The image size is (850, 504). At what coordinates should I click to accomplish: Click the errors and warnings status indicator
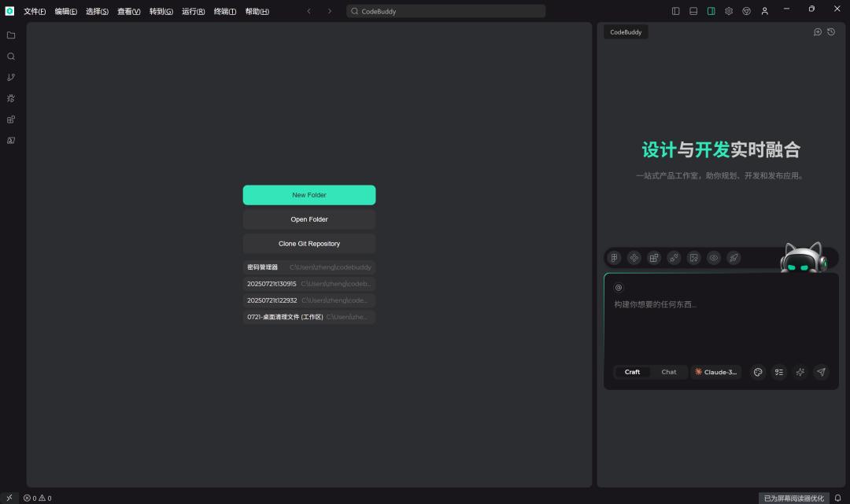38,498
